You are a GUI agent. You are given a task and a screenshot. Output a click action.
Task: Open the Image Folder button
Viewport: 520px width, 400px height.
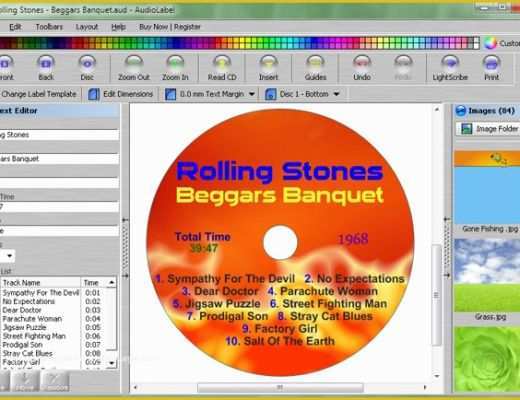pos(488,129)
